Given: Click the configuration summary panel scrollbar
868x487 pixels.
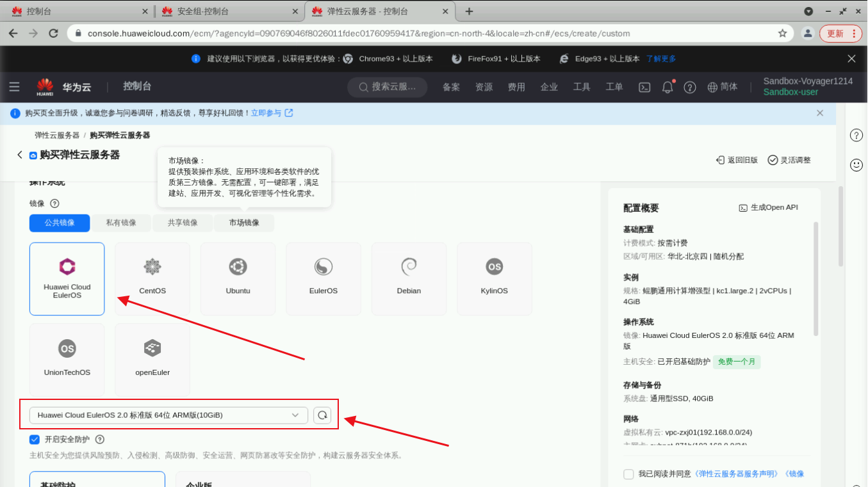Looking at the screenshot, I should [816, 278].
